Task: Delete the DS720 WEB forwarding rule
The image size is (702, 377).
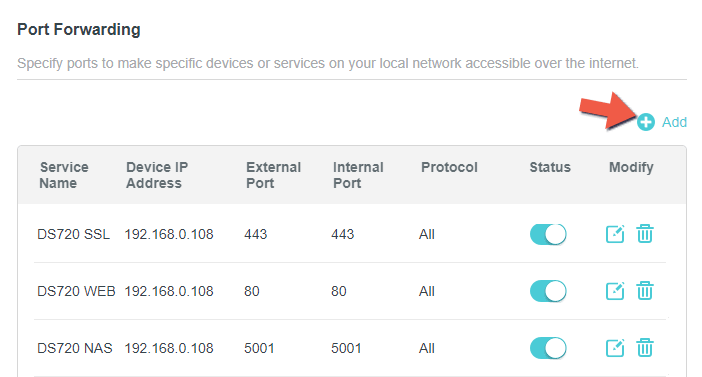Action: pyautogui.click(x=645, y=291)
